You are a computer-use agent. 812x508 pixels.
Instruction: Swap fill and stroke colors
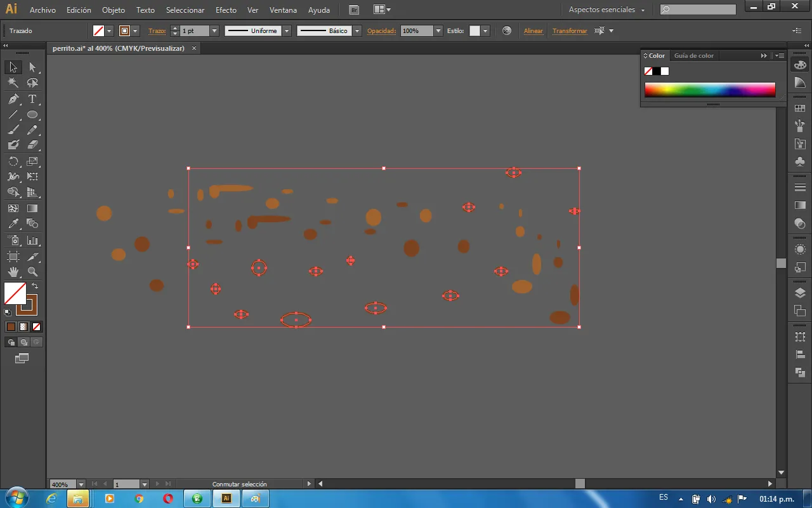tap(35, 286)
